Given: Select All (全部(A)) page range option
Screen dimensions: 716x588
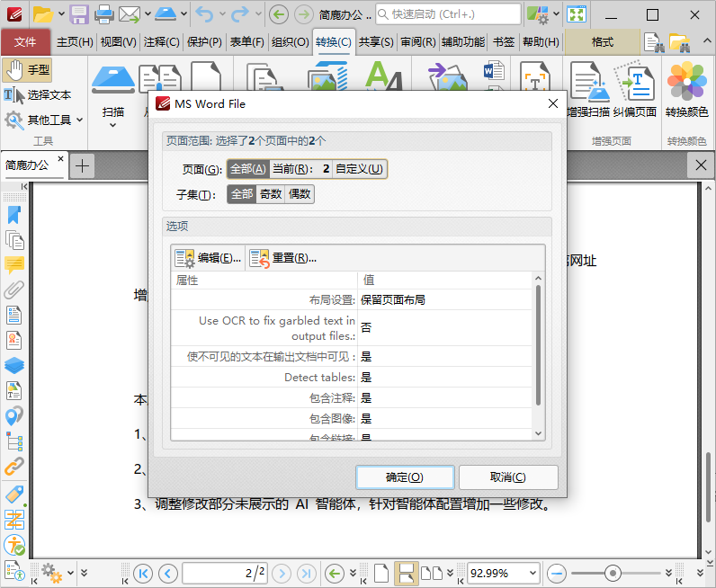Looking at the screenshot, I should pyautogui.click(x=248, y=169).
